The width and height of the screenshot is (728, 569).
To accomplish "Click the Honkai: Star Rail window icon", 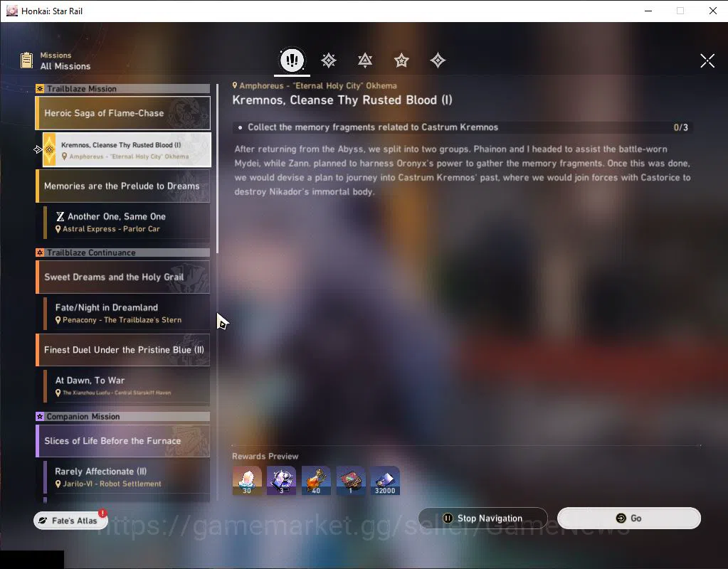I will click(x=12, y=11).
